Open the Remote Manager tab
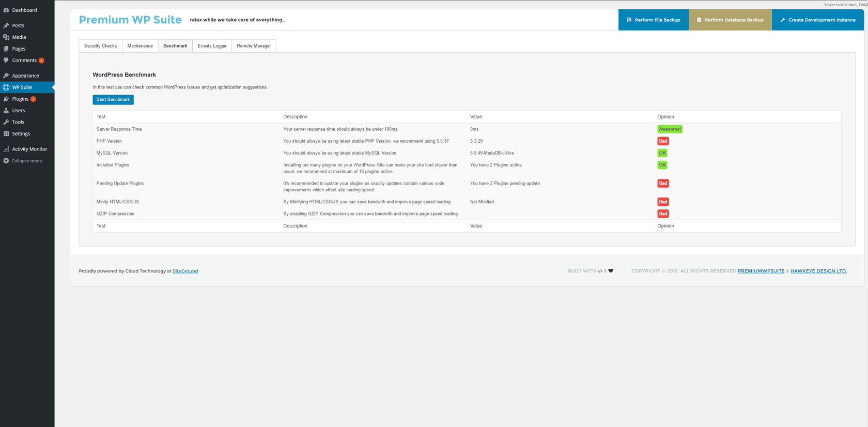The width and height of the screenshot is (868, 427). pyautogui.click(x=254, y=46)
